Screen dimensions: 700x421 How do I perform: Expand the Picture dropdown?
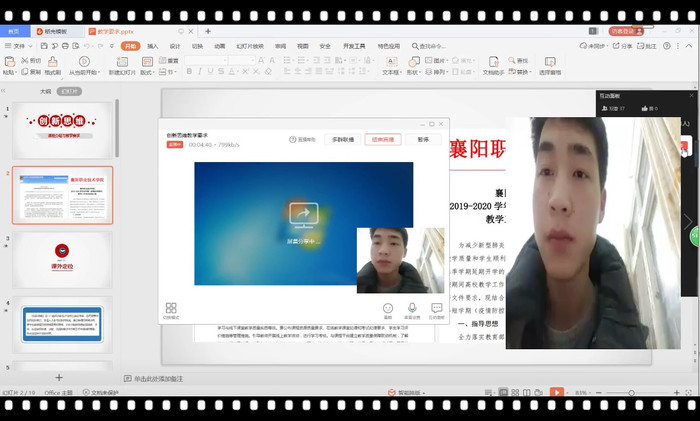tap(437, 60)
